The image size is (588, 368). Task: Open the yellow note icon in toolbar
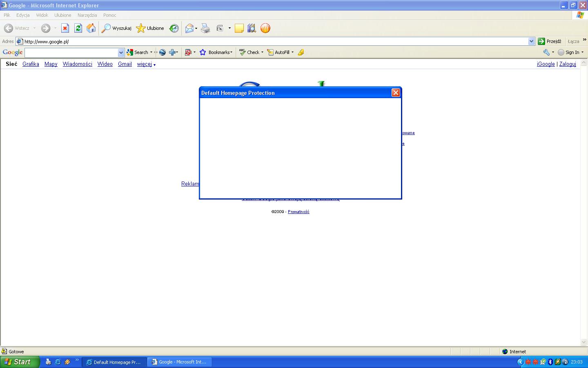[x=239, y=28]
